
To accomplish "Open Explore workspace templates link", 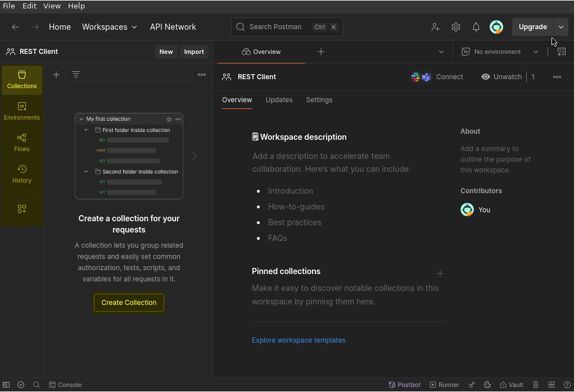I will [x=299, y=340].
